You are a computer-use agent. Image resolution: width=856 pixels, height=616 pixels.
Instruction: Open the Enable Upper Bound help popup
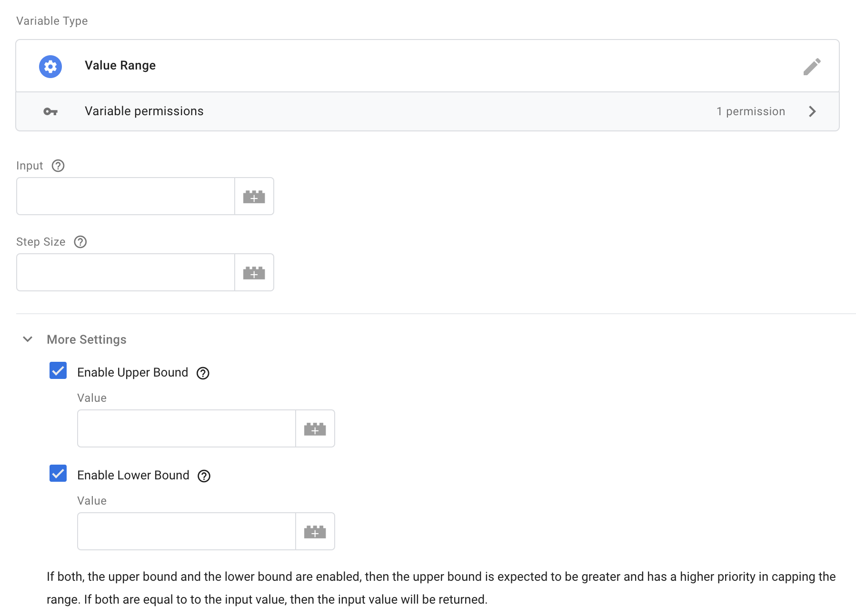[204, 373]
